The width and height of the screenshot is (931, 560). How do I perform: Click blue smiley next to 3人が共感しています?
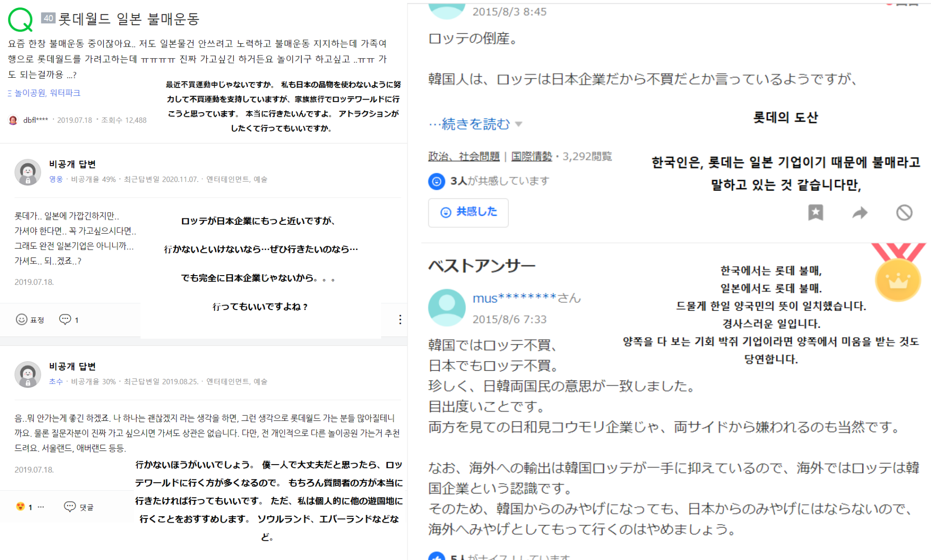tap(436, 181)
